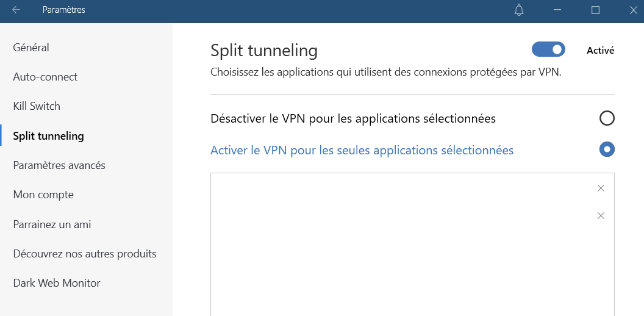Viewport: 644px width, 316px height.
Task: Open Parrainez un ami page
Action: [52, 224]
